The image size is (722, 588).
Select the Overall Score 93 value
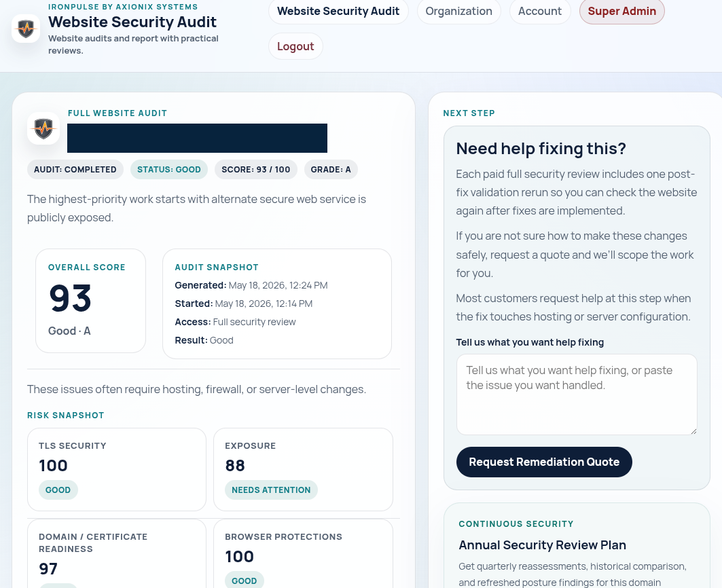coord(71,298)
